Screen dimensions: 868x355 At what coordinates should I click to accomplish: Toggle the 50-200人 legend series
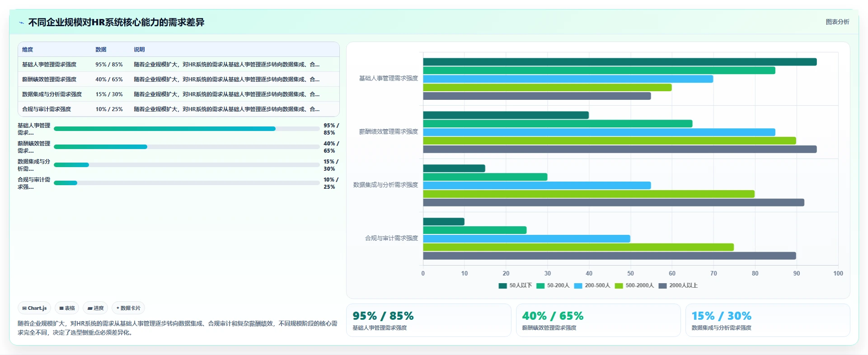553,285
